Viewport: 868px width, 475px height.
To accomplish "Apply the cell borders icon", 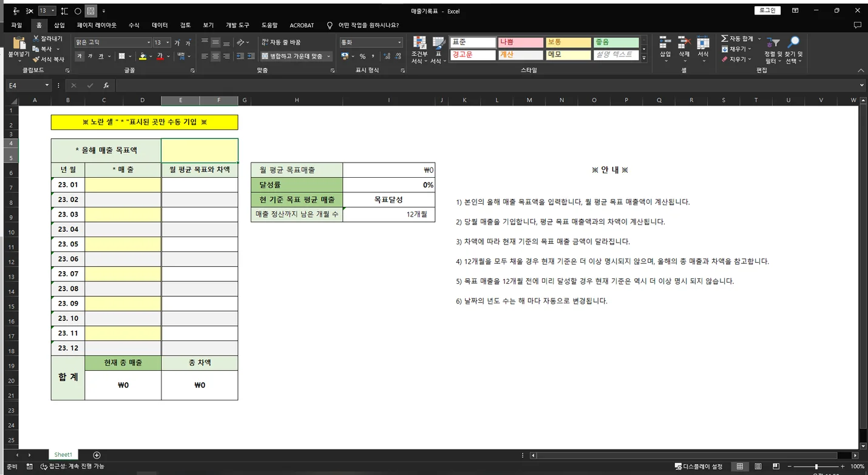I will tap(121, 56).
